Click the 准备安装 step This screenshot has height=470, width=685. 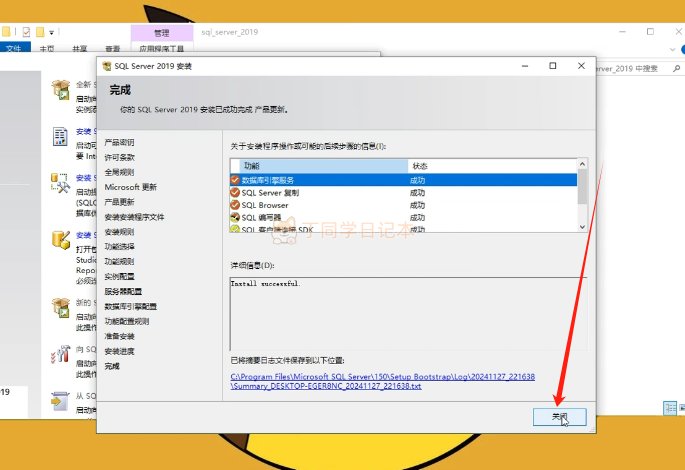pyautogui.click(x=119, y=336)
